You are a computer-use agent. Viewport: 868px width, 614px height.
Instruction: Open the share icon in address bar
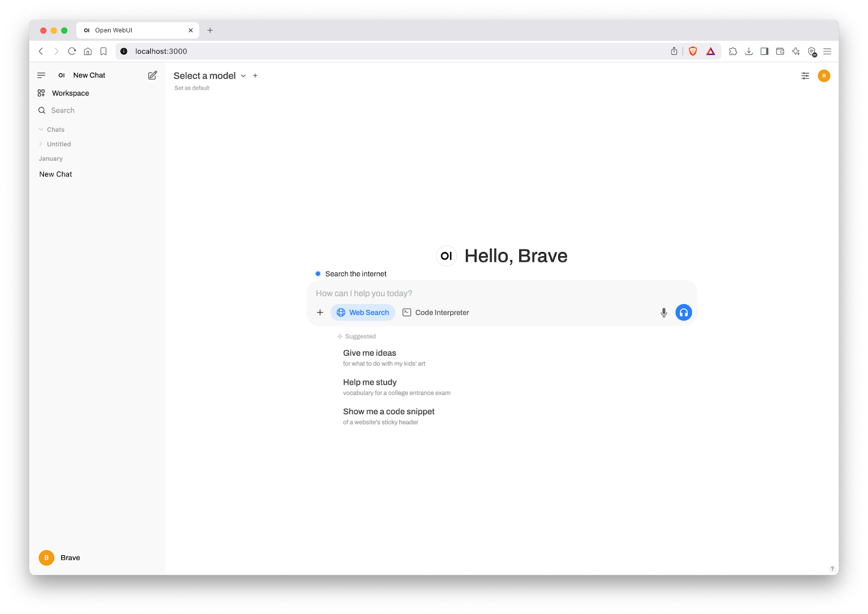click(674, 51)
